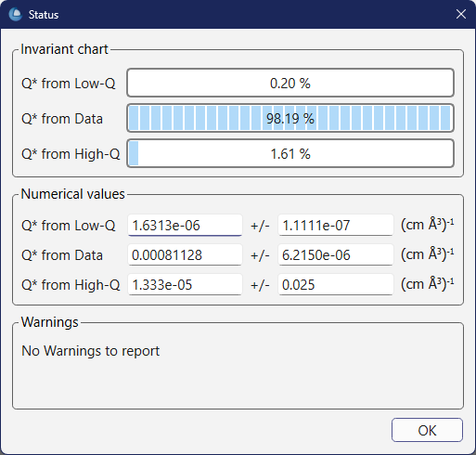Click 'Q* from Data' label in Numerical values
Viewport: 476px width, 455px height.
click(62, 255)
